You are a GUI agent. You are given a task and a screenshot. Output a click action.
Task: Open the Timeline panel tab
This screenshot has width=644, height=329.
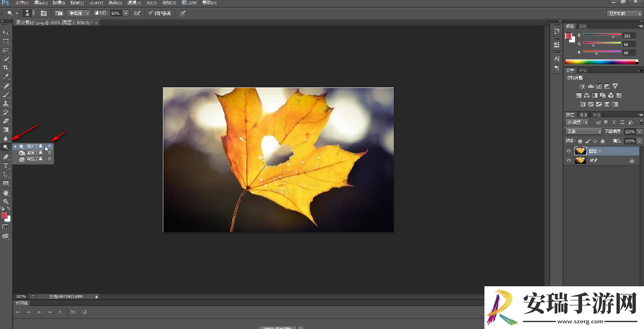click(22, 303)
